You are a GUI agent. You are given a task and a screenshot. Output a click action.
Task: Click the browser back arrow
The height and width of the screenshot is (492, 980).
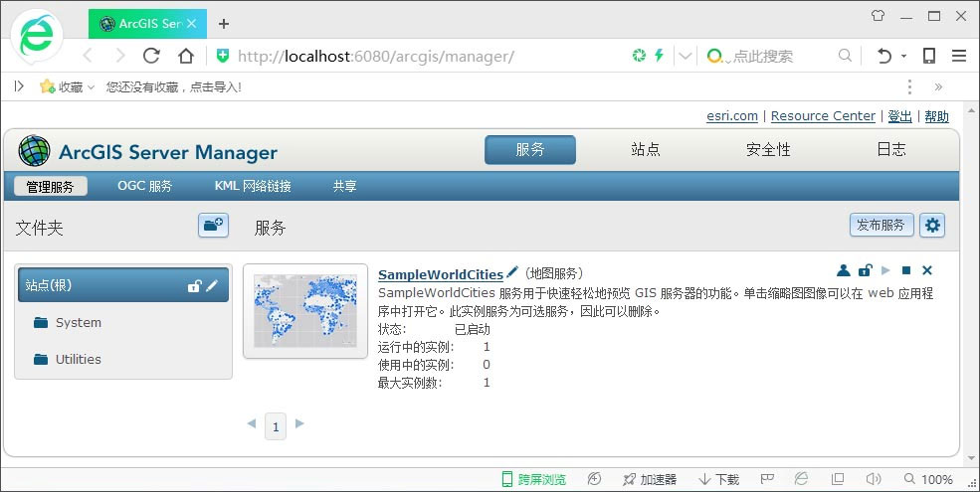click(88, 57)
